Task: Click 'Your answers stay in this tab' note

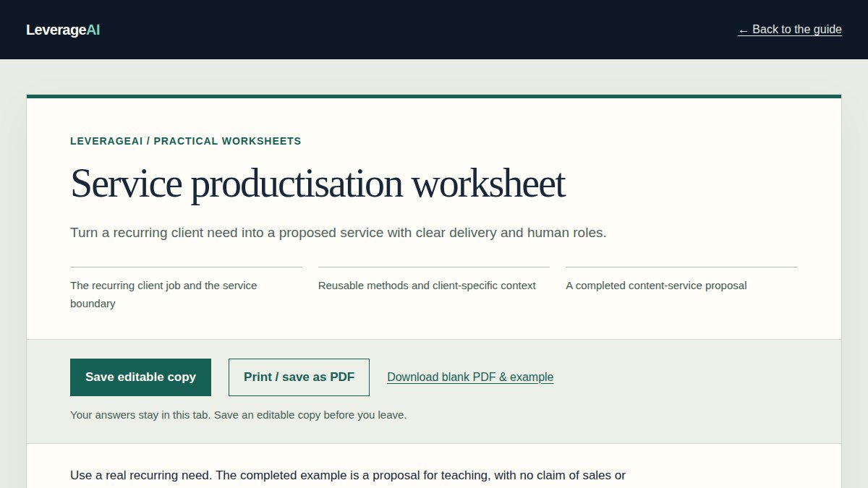Action: pos(239,415)
